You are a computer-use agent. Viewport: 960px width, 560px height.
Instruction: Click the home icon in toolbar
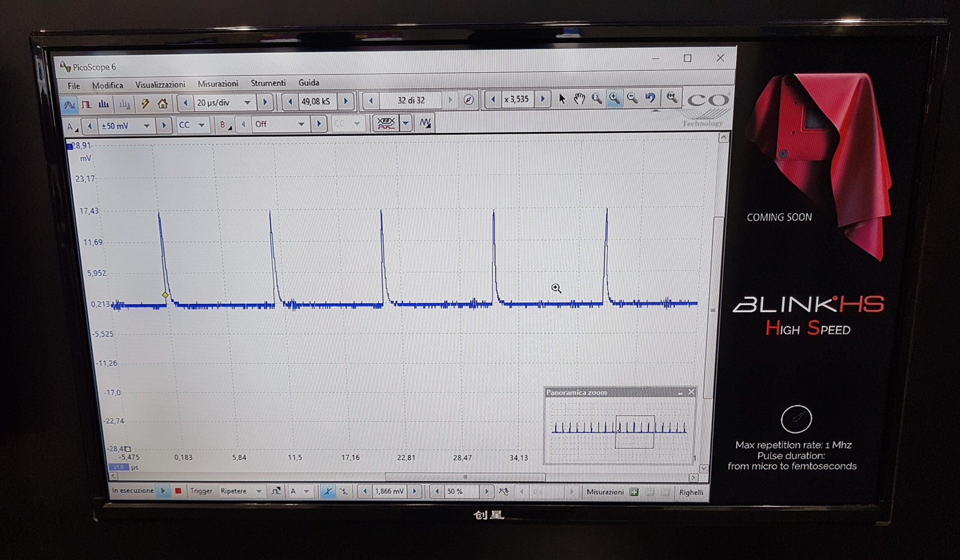click(162, 103)
